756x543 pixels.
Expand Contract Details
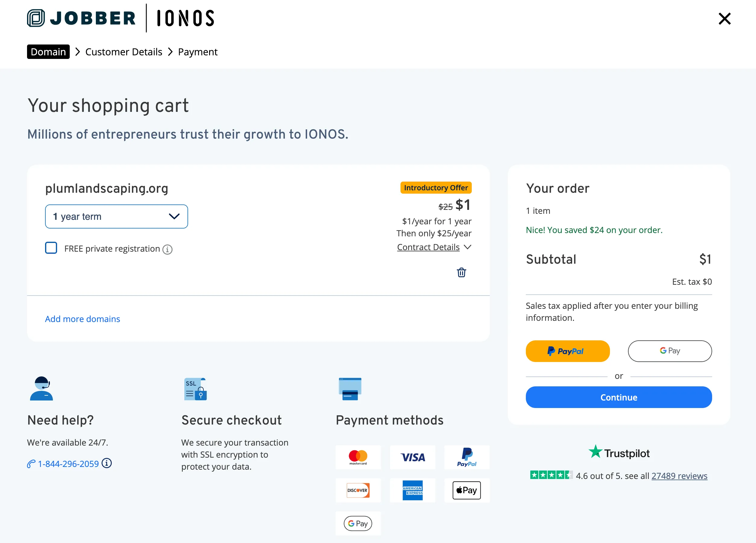[x=434, y=247]
